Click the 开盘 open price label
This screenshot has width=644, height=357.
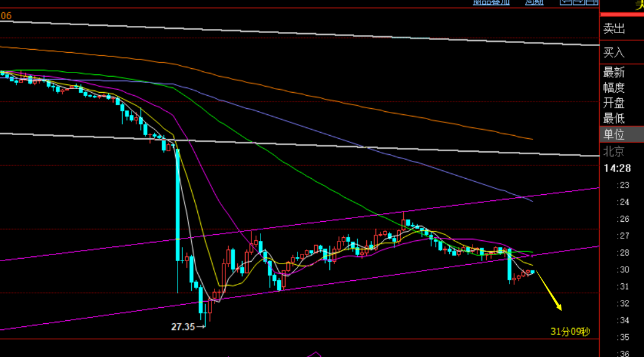614,103
